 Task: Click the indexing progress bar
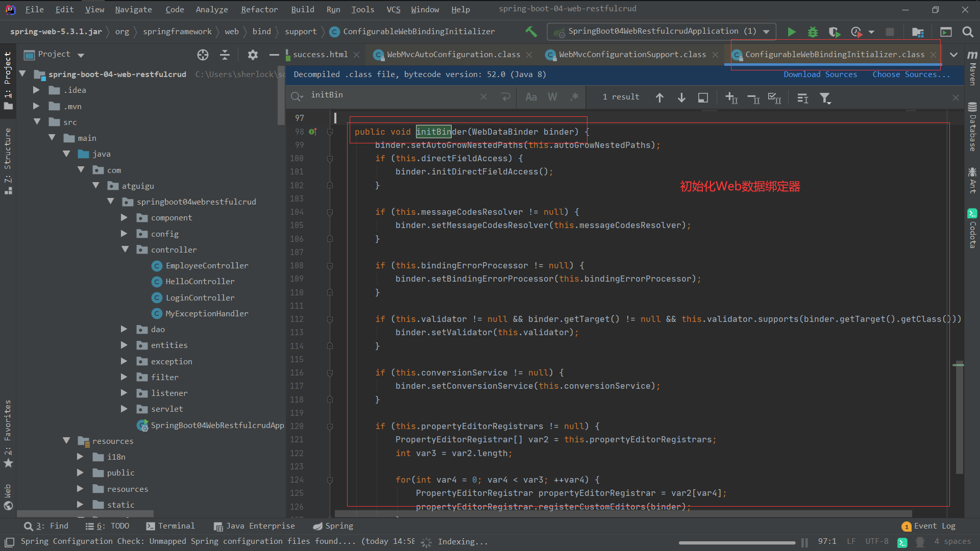pos(737,542)
